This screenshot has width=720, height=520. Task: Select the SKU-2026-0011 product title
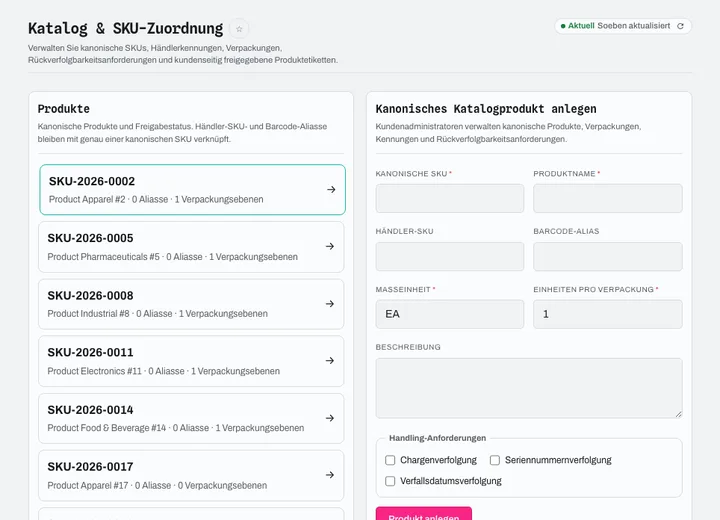point(90,353)
